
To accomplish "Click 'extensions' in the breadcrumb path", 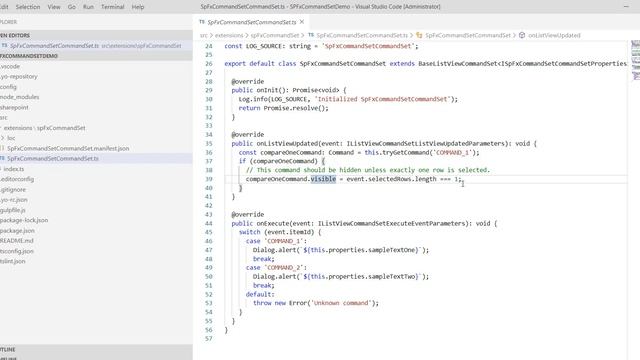I will click(229, 36).
